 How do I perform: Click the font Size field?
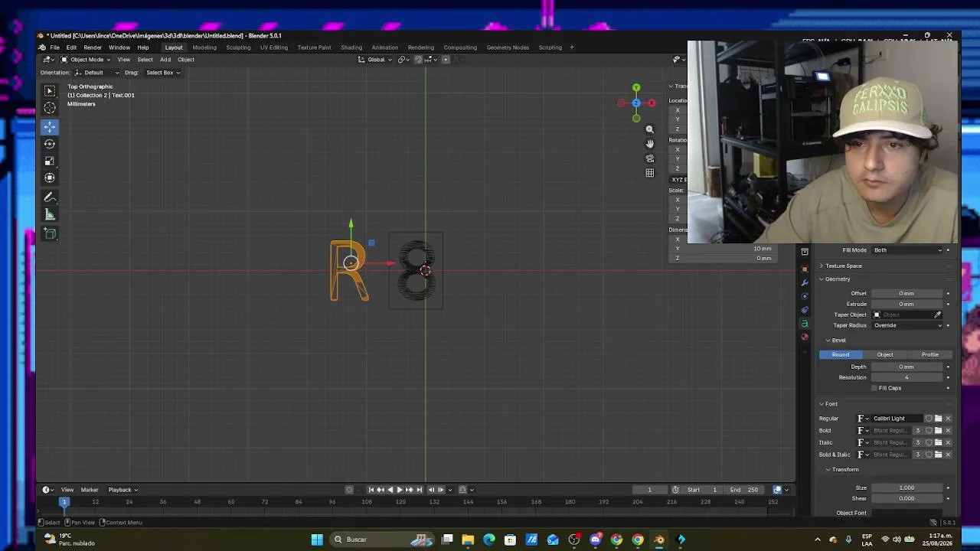(909, 488)
